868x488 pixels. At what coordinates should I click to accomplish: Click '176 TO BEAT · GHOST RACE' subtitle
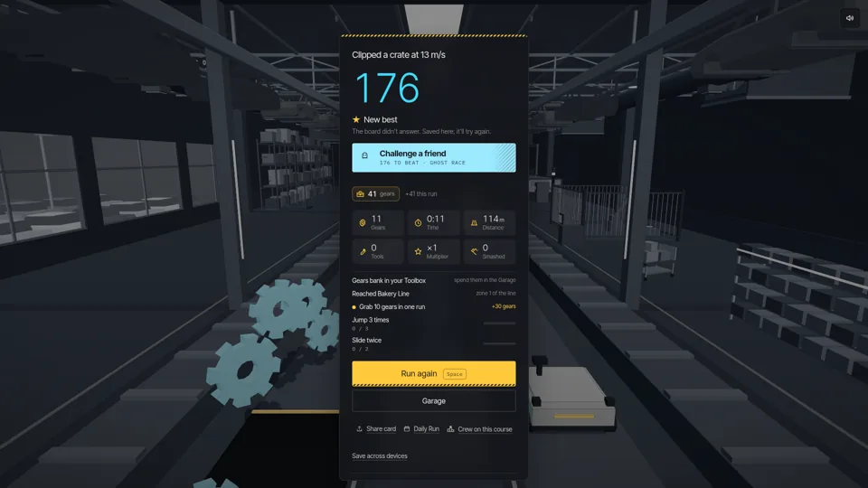pyautogui.click(x=422, y=164)
